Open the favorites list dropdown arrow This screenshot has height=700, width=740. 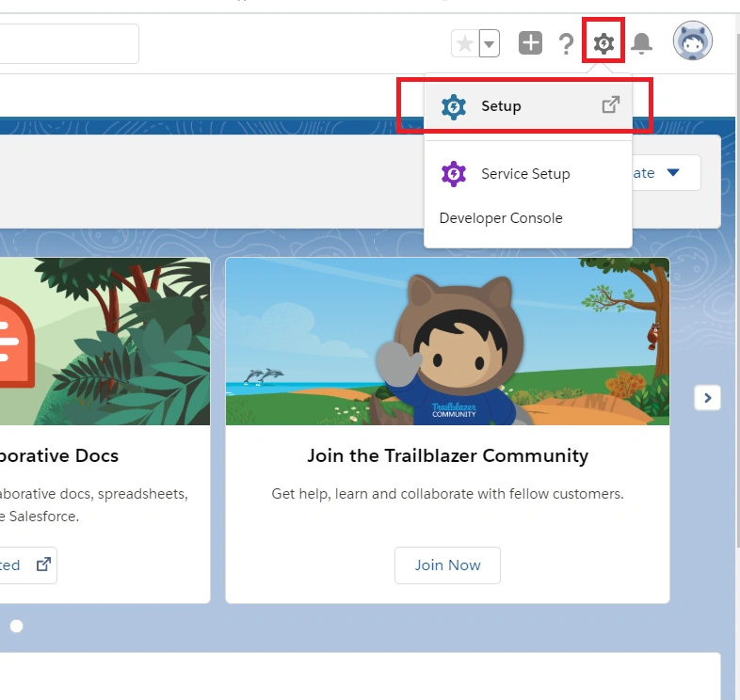point(490,43)
